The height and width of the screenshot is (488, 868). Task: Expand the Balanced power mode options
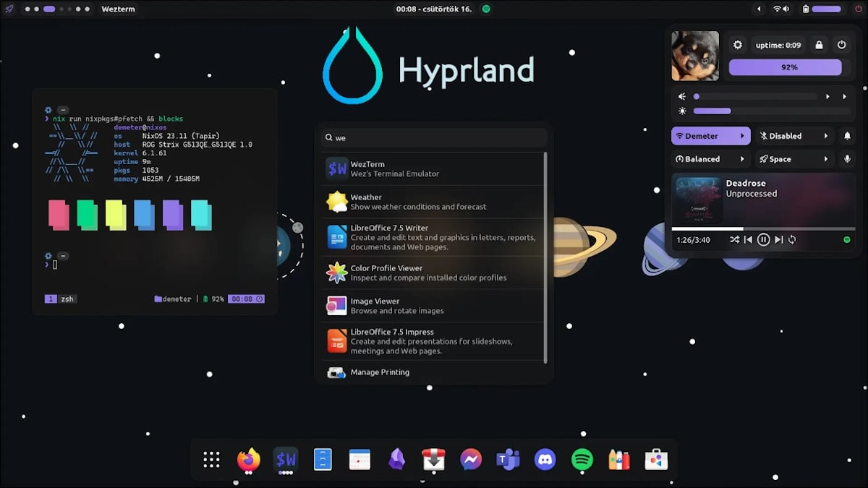click(743, 159)
